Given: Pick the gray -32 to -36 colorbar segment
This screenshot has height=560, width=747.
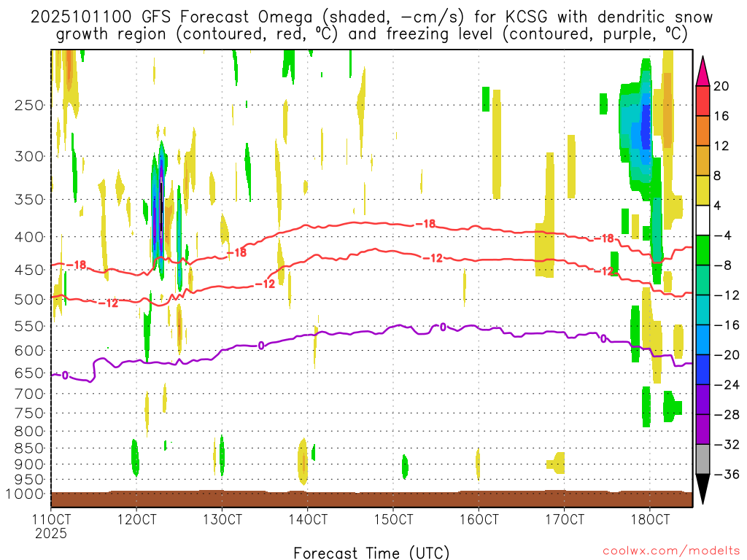Looking at the screenshot, I should coord(703,459).
